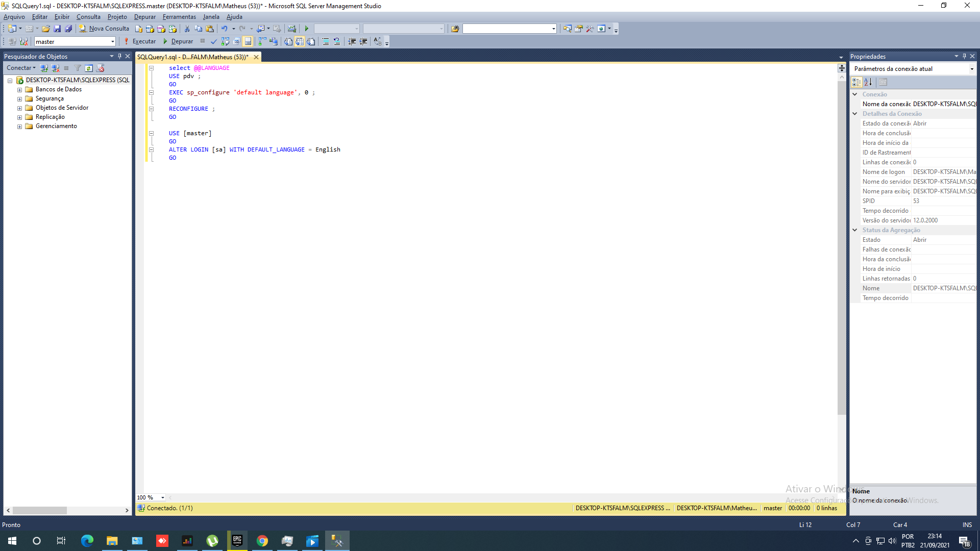980x551 pixels.
Task: Expand the Segurança node
Action: coord(19,99)
